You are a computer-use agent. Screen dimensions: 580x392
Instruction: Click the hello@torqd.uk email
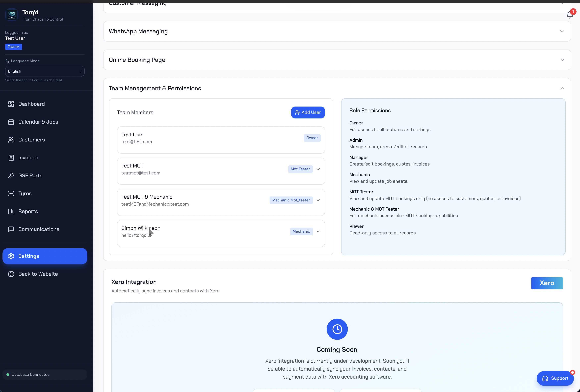[137, 235]
